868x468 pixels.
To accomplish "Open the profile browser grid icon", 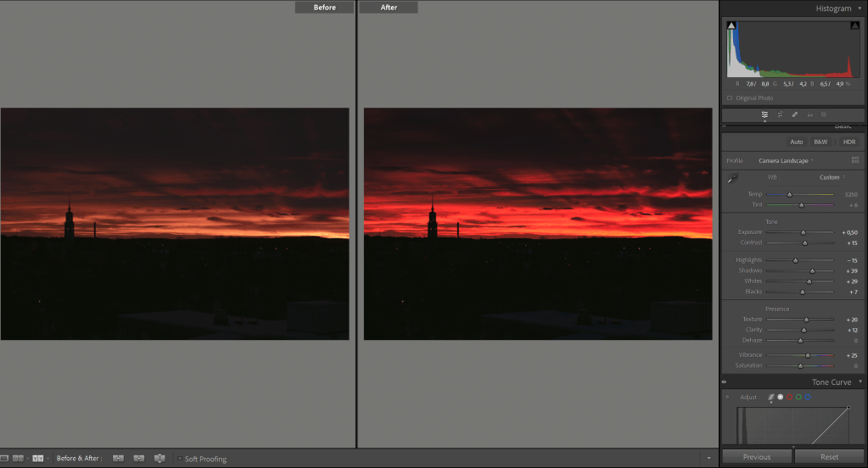I will [x=854, y=160].
